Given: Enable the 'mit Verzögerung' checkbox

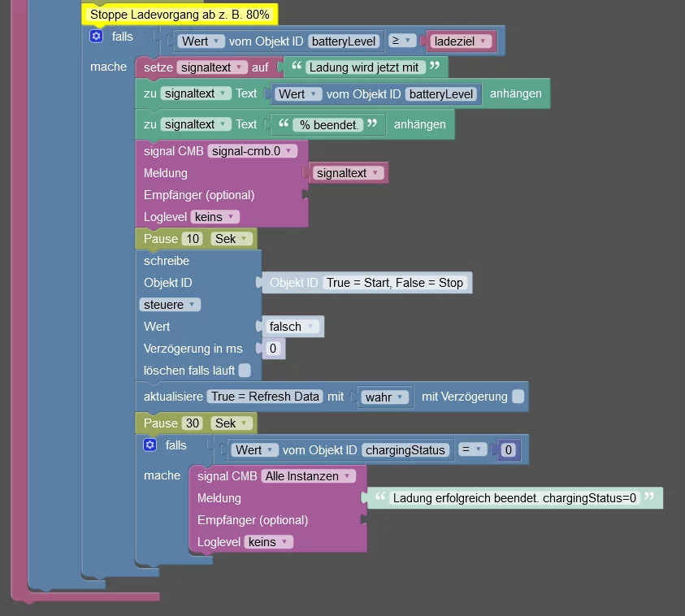Looking at the screenshot, I should pos(518,397).
